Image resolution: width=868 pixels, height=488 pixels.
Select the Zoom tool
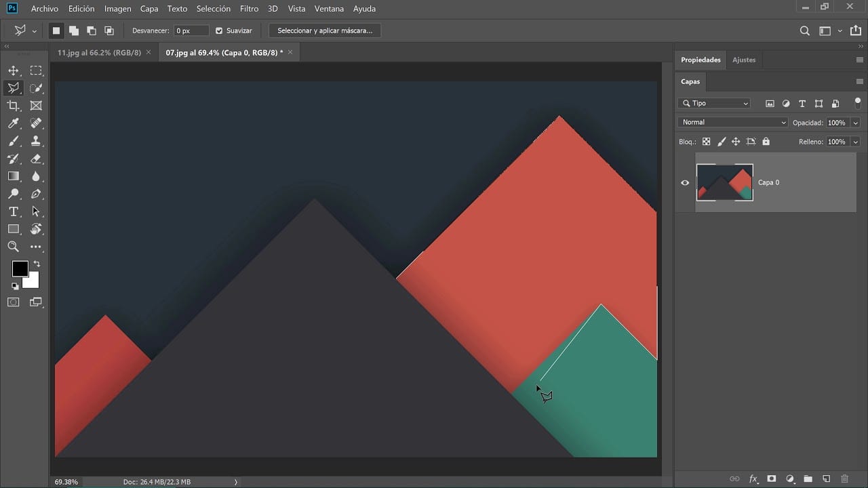(14, 247)
